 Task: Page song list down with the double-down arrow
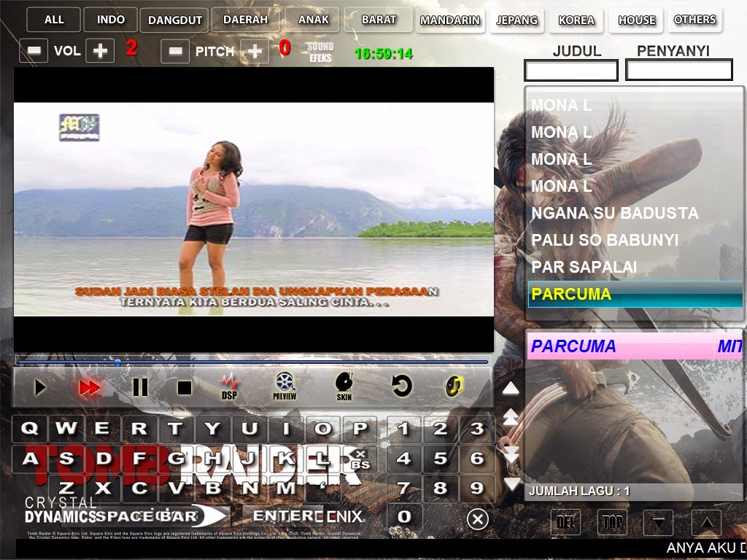pos(511,454)
